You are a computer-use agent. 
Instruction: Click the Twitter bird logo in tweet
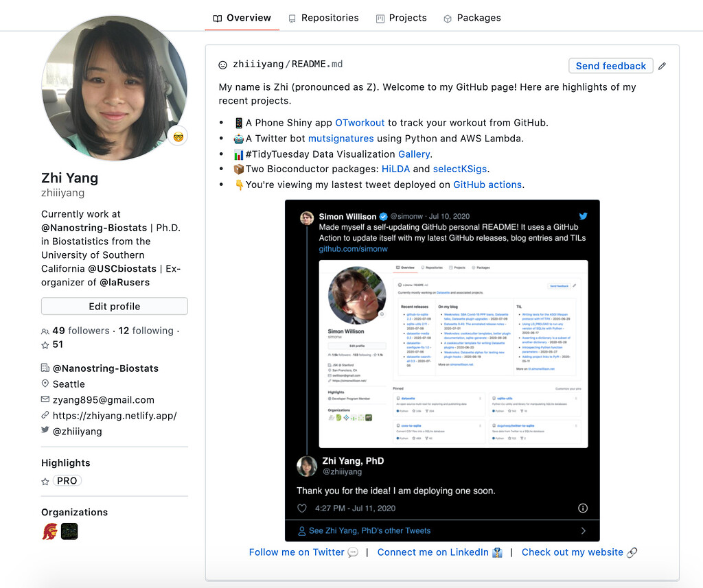coord(583,216)
